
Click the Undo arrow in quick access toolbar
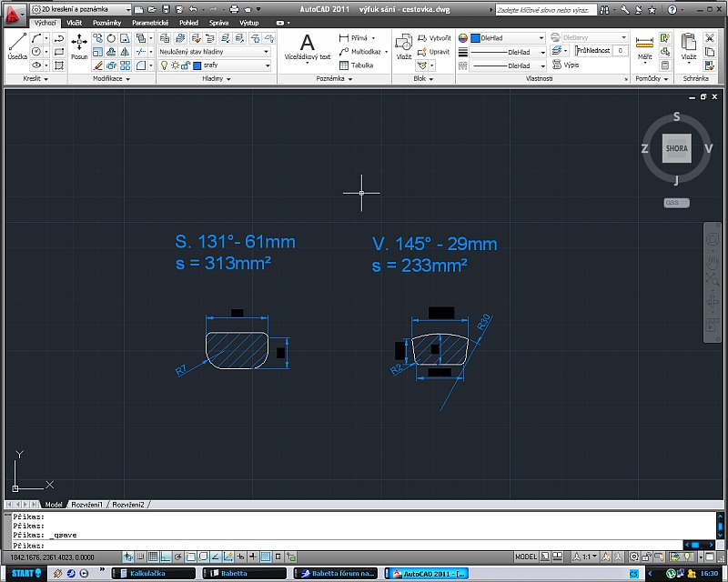click(193, 9)
